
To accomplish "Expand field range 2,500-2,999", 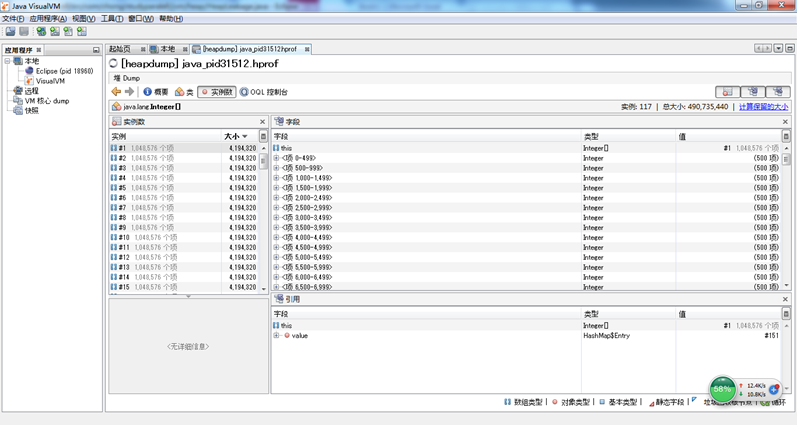I will click(x=276, y=208).
